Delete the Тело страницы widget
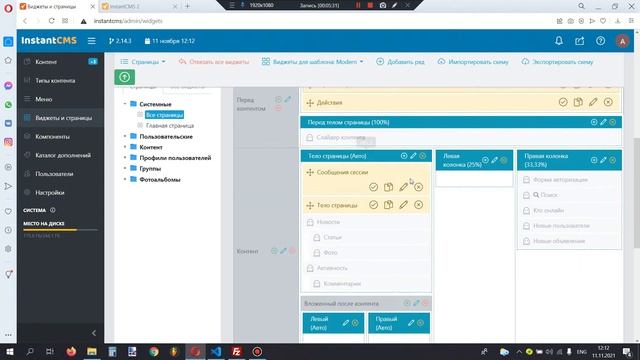Screen dimensions: 640x360 click(x=418, y=205)
